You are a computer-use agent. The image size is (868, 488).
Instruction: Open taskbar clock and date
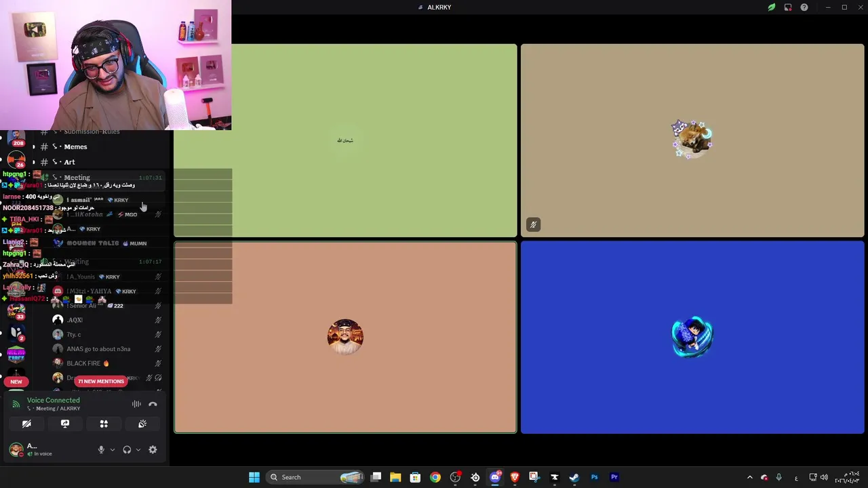point(848,477)
